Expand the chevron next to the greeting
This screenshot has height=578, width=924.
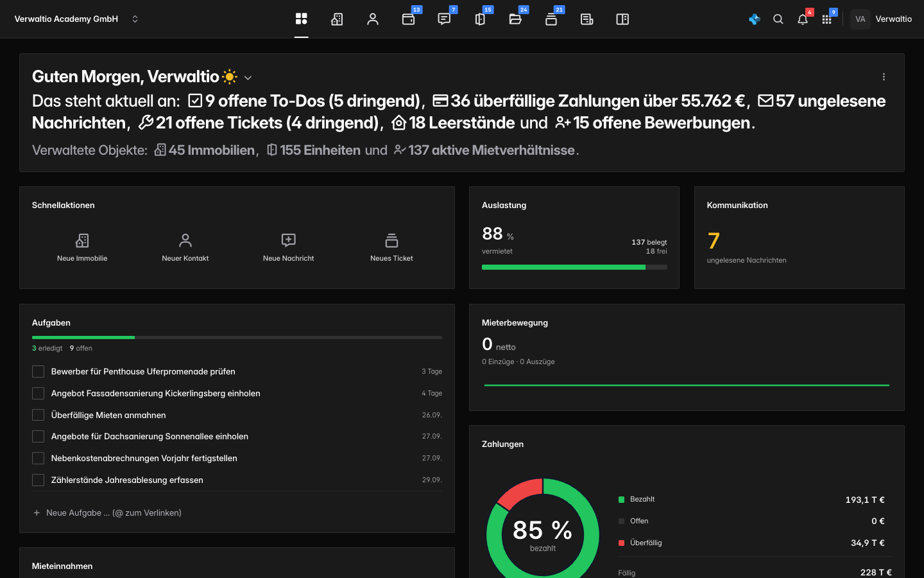tap(248, 78)
